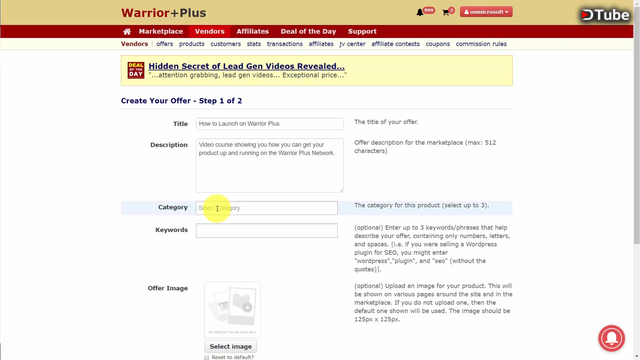Click into the Description text area
This screenshot has height=360, width=640.
tap(269, 165)
